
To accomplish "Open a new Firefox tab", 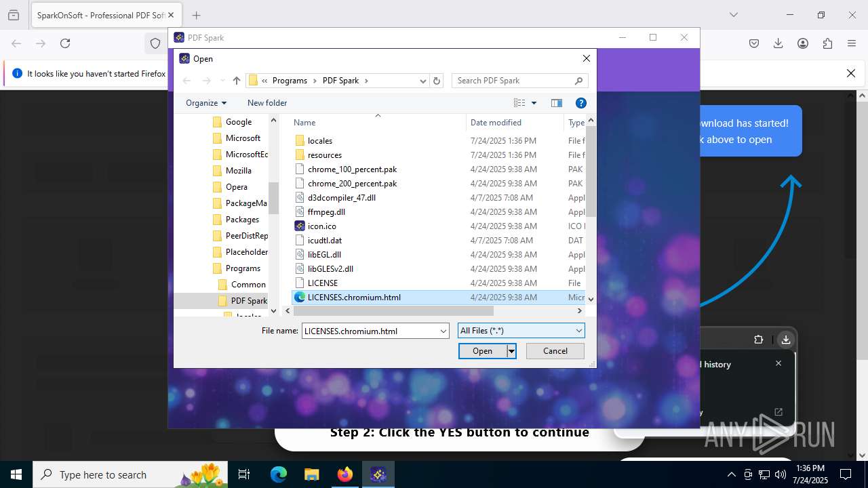I will 196,15.
